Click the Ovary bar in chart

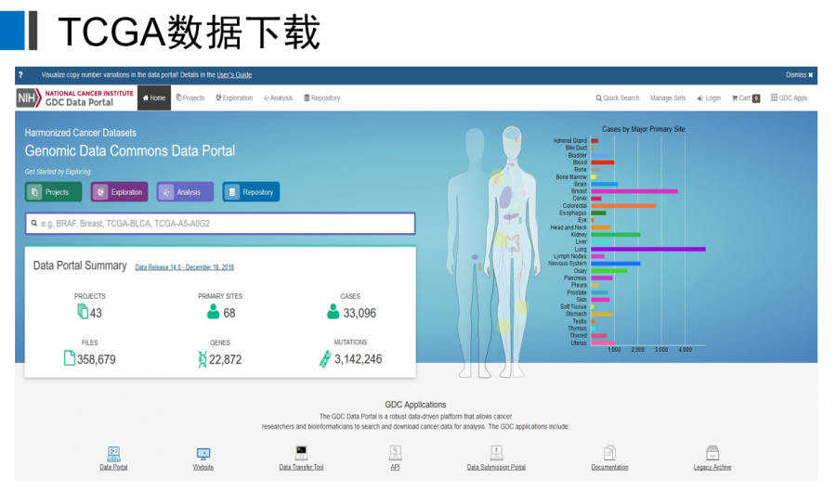click(x=608, y=271)
